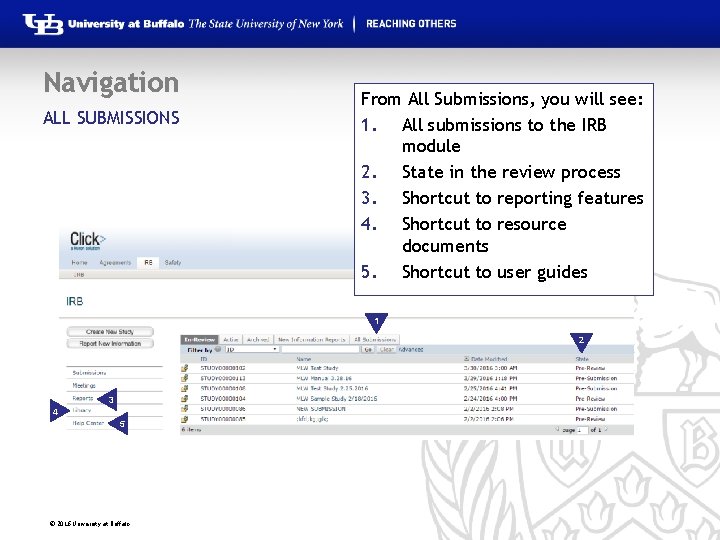Click the study icon in the VLW Sample Study row
Image resolution: width=720 pixels, height=540 pixels.
(x=185, y=398)
